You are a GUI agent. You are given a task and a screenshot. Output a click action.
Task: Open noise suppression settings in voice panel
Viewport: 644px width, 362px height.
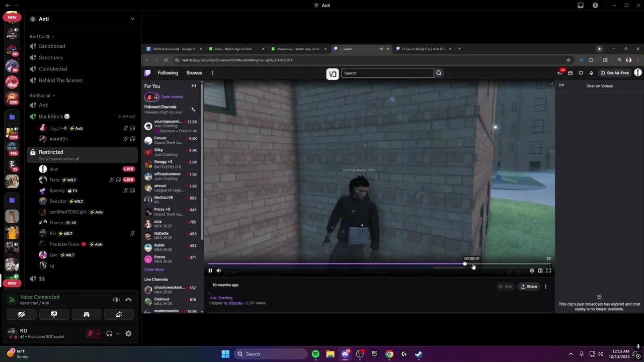[116, 300]
